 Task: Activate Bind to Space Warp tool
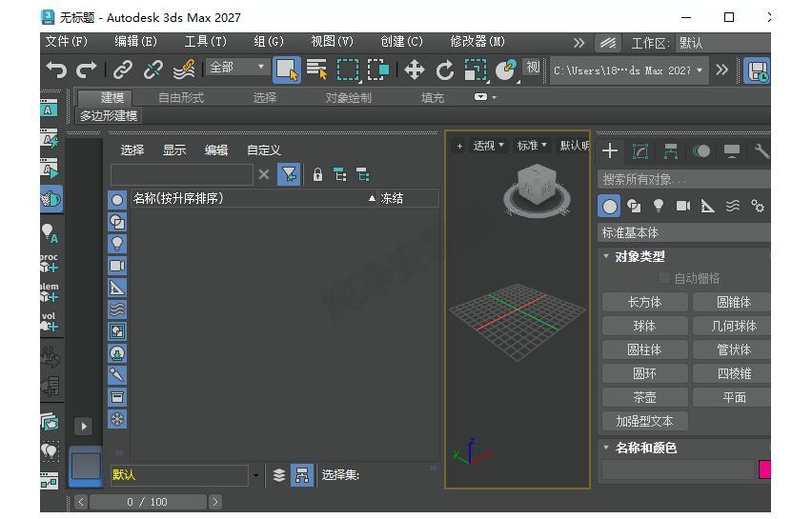(184, 70)
